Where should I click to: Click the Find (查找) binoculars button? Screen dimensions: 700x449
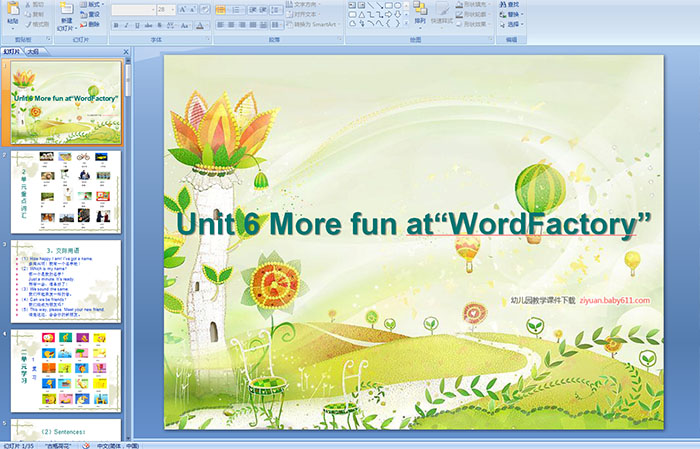tap(509, 4)
